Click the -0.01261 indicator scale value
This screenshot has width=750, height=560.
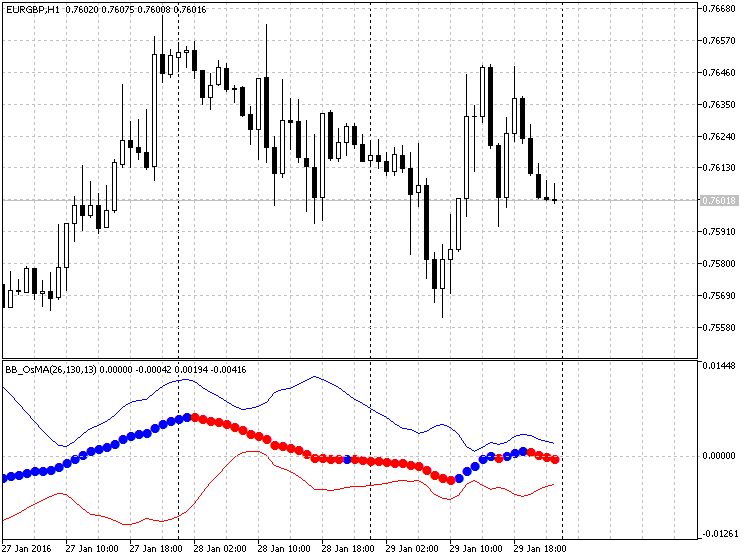tap(719, 534)
